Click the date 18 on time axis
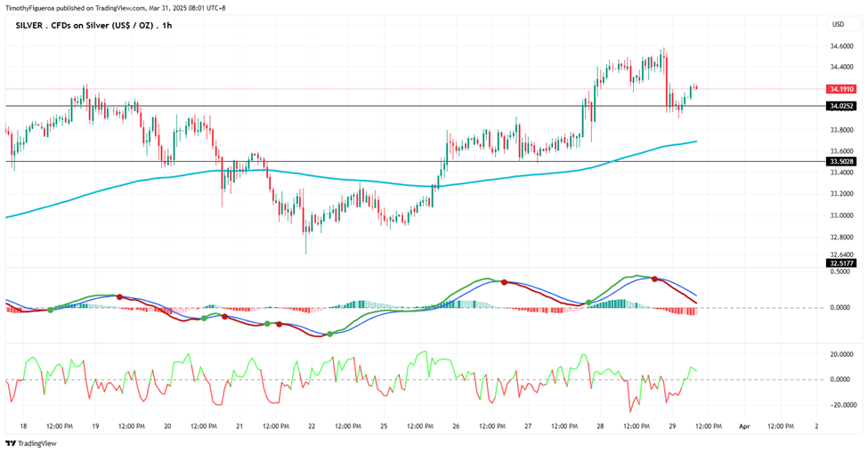Viewport: 868px width, 453px height. pyautogui.click(x=23, y=426)
